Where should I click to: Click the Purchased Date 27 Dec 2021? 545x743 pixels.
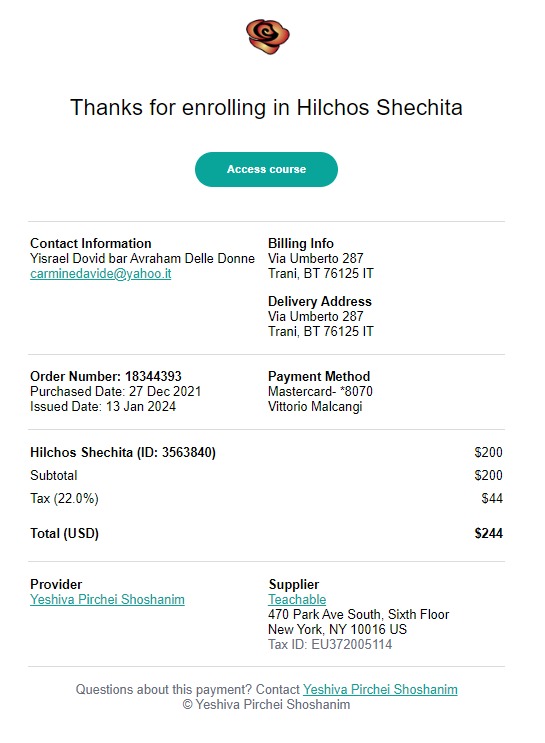tap(116, 391)
